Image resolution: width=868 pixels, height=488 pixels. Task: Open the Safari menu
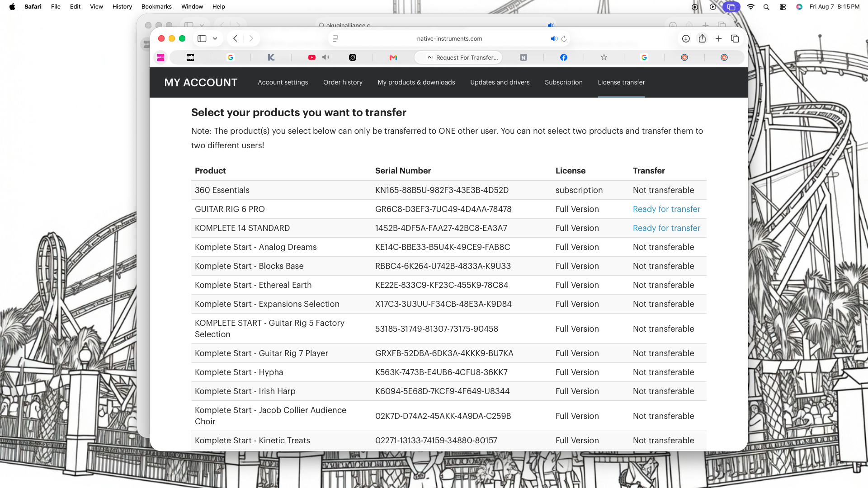click(33, 7)
